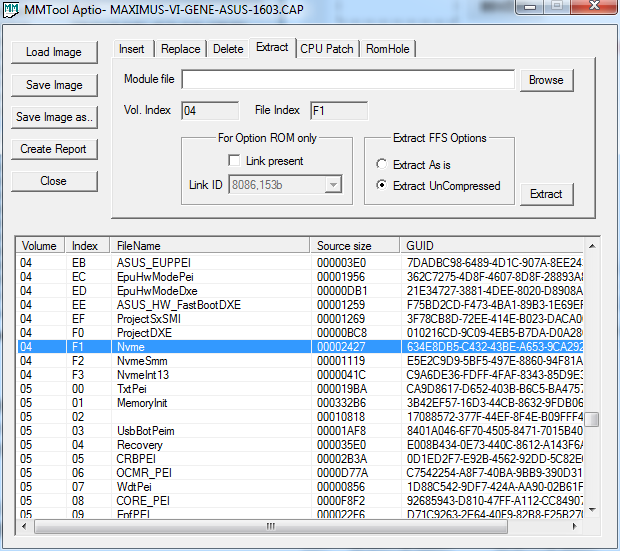620x551 pixels.
Task: Select the MemoryInit row
Action: pos(300,403)
